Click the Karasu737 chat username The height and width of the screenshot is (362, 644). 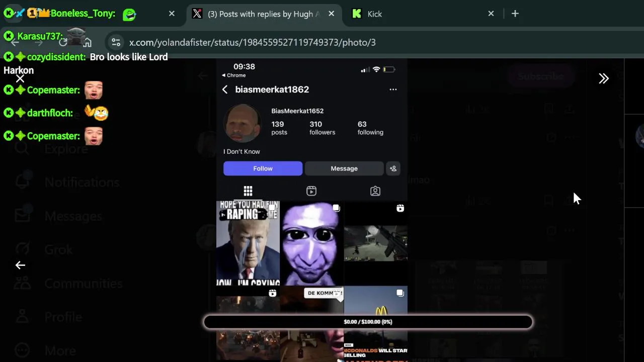[40, 36]
